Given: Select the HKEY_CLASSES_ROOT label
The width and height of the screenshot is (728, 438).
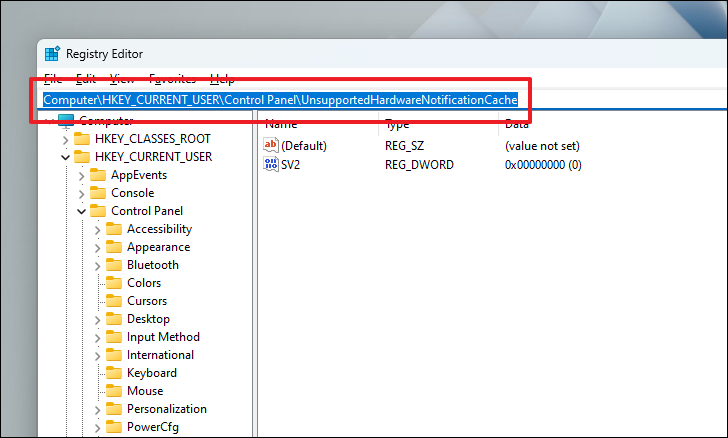Looking at the screenshot, I should pos(153,139).
